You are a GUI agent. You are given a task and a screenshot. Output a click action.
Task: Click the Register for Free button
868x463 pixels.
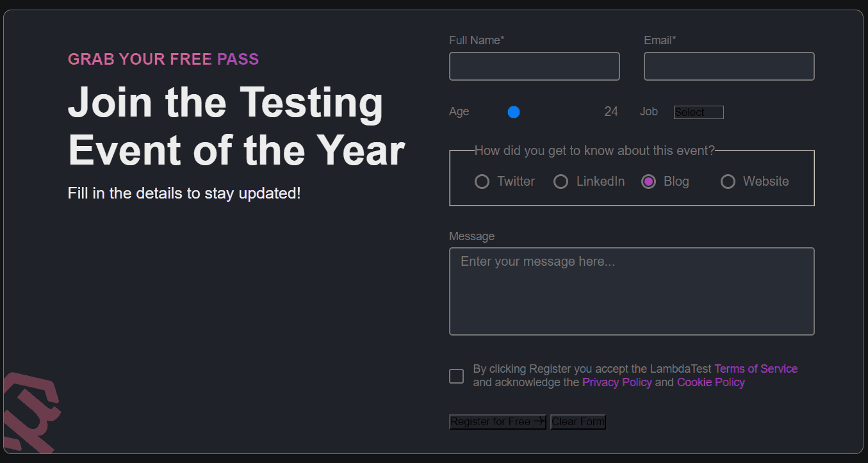(x=497, y=422)
